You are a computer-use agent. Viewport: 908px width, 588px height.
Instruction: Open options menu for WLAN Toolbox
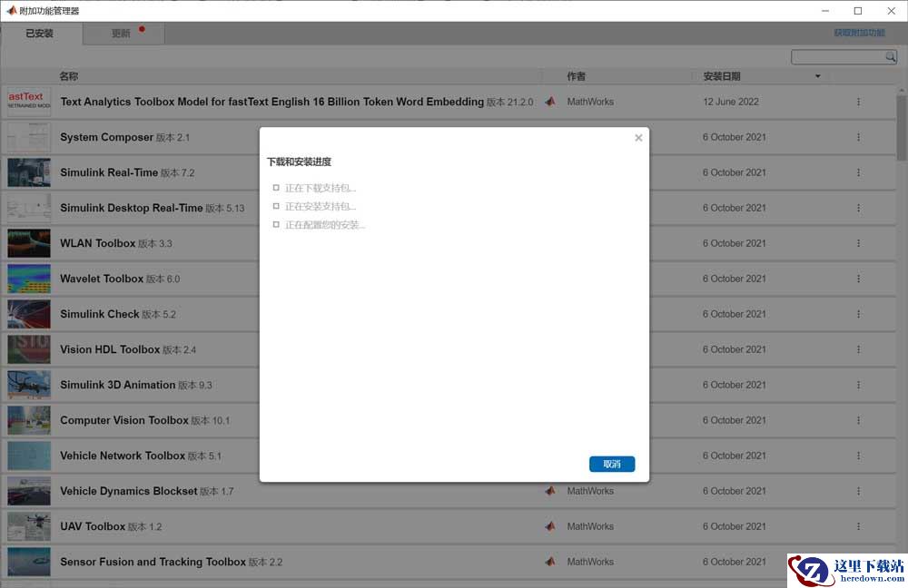click(858, 243)
